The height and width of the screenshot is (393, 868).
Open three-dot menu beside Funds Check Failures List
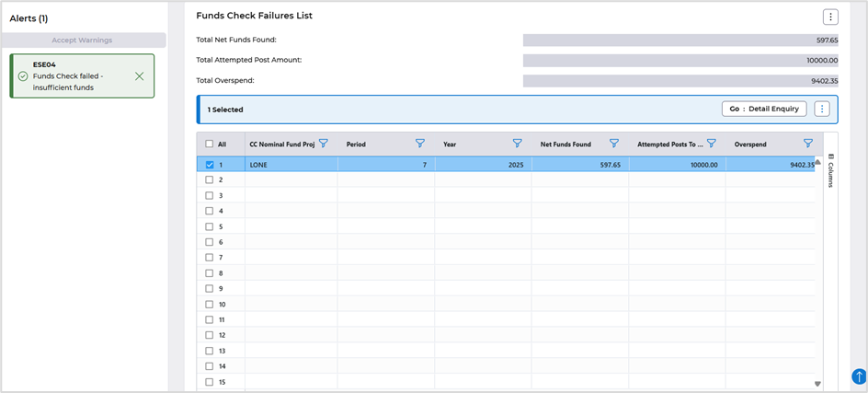coord(829,17)
